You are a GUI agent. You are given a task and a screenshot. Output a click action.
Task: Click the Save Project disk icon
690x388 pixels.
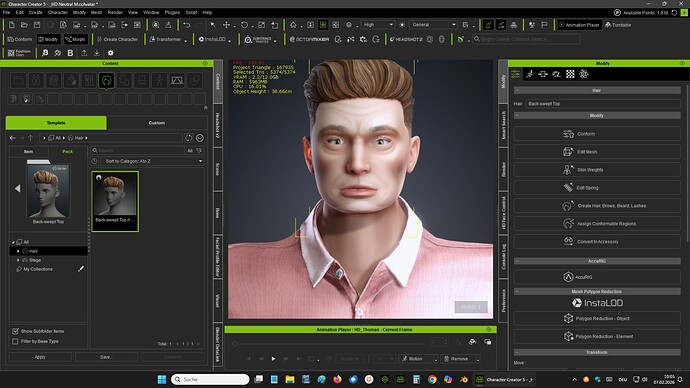click(x=37, y=25)
